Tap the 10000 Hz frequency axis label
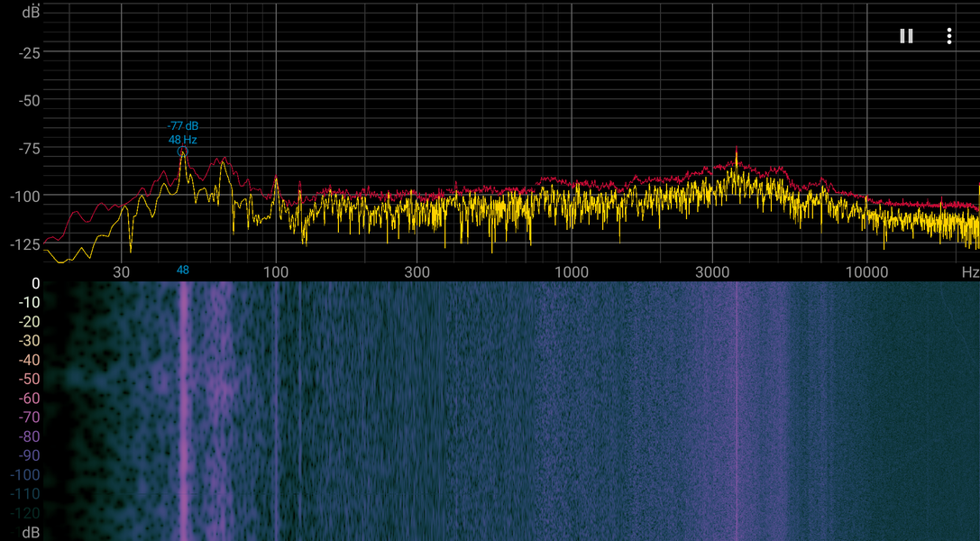Screen dimensions: 980x541 867,272
